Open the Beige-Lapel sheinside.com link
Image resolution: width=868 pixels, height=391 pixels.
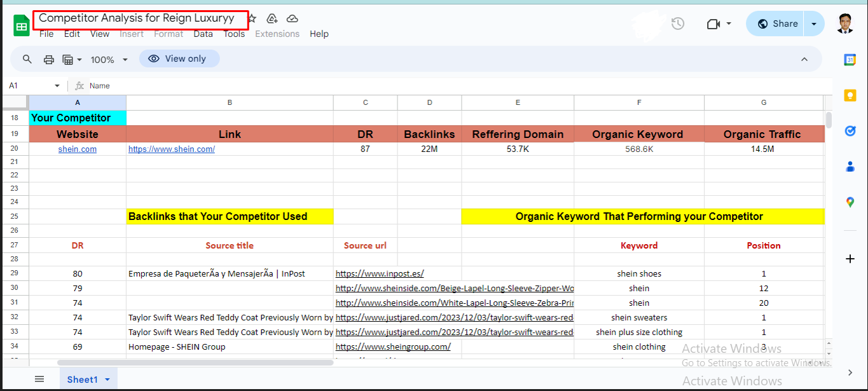455,289
